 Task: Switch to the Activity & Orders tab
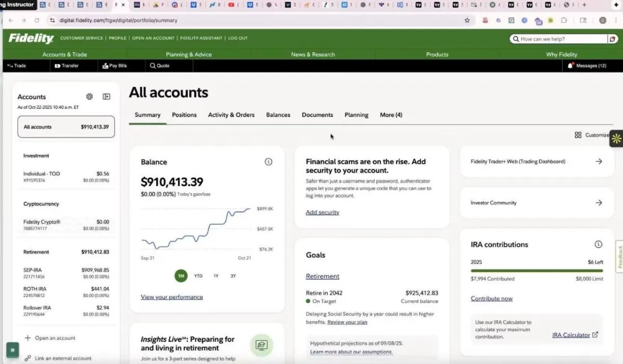(x=232, y=115)
